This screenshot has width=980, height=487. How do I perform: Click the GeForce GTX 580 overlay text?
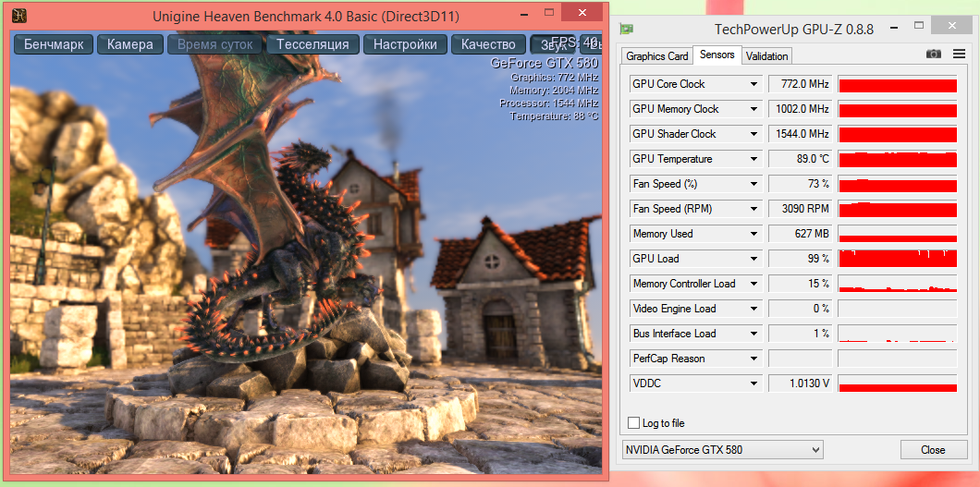(545, 63)
